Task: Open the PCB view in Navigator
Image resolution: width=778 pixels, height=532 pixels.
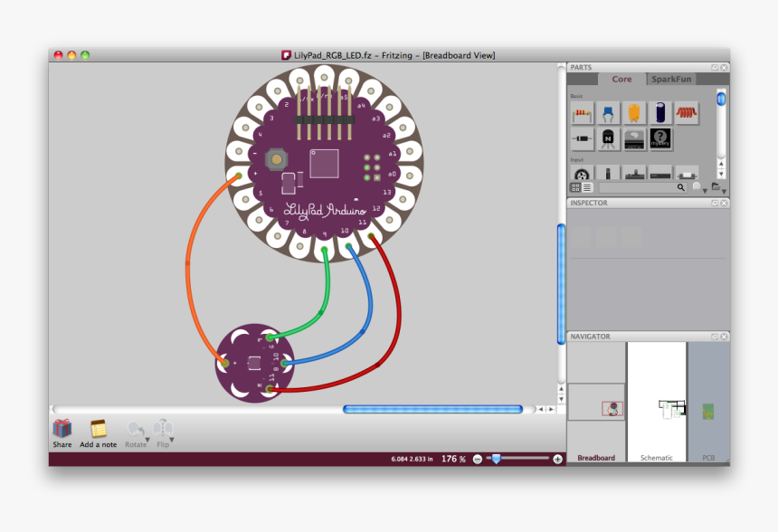Action: click(708, 402)
